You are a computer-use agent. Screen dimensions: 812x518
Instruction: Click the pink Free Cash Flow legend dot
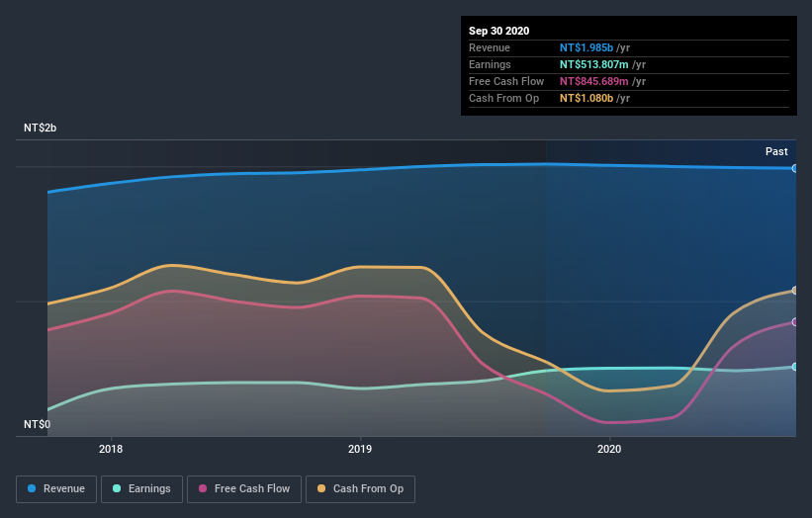pos(203,488)
